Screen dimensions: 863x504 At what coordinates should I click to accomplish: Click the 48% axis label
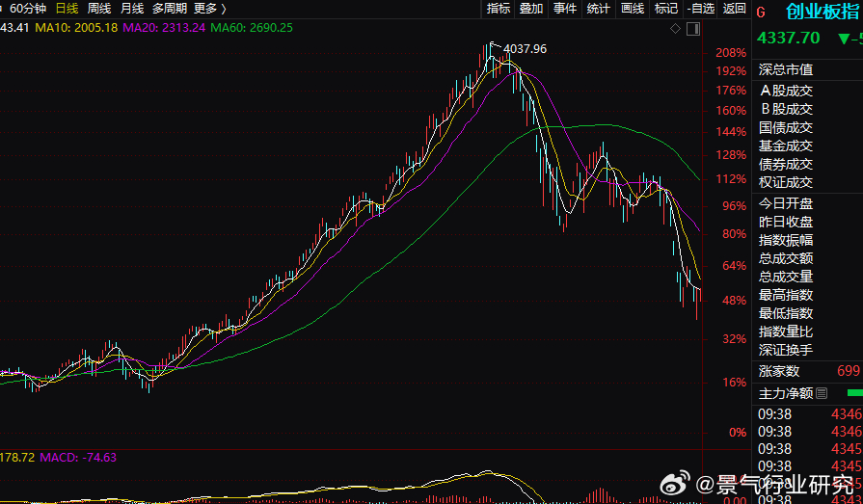click(x=734, y=301)
